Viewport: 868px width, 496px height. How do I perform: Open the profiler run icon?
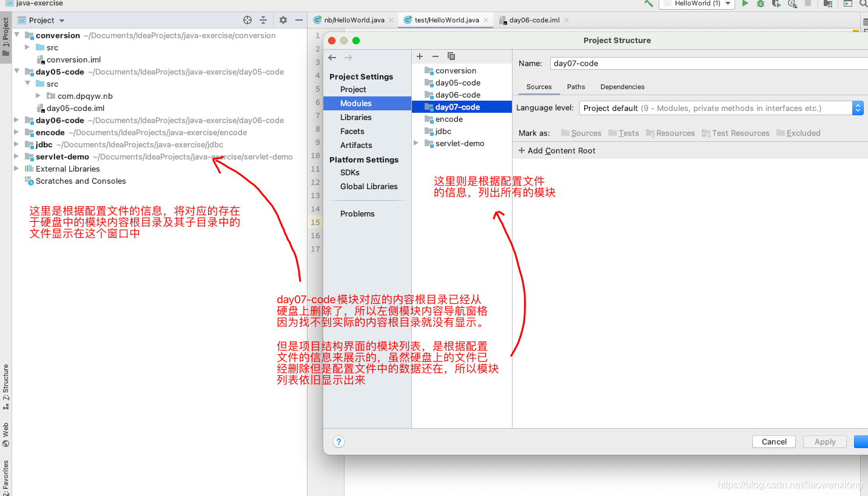coord(792,4)
